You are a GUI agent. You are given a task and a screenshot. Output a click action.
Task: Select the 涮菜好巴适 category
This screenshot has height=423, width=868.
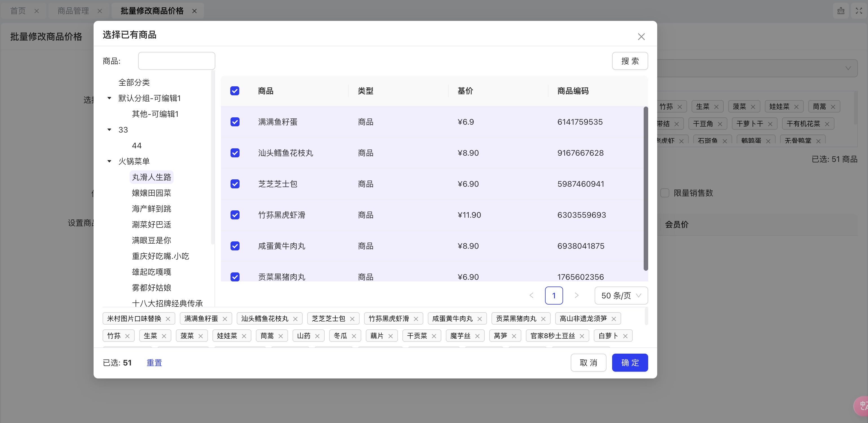(x=152, y=224)
